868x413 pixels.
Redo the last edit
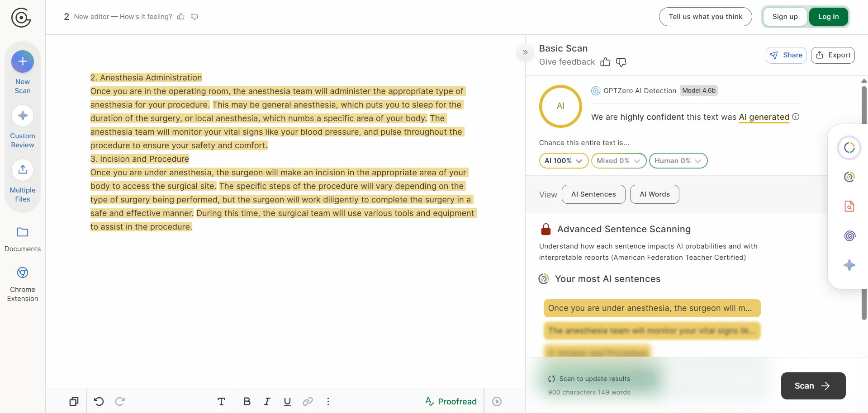point(120,401)
